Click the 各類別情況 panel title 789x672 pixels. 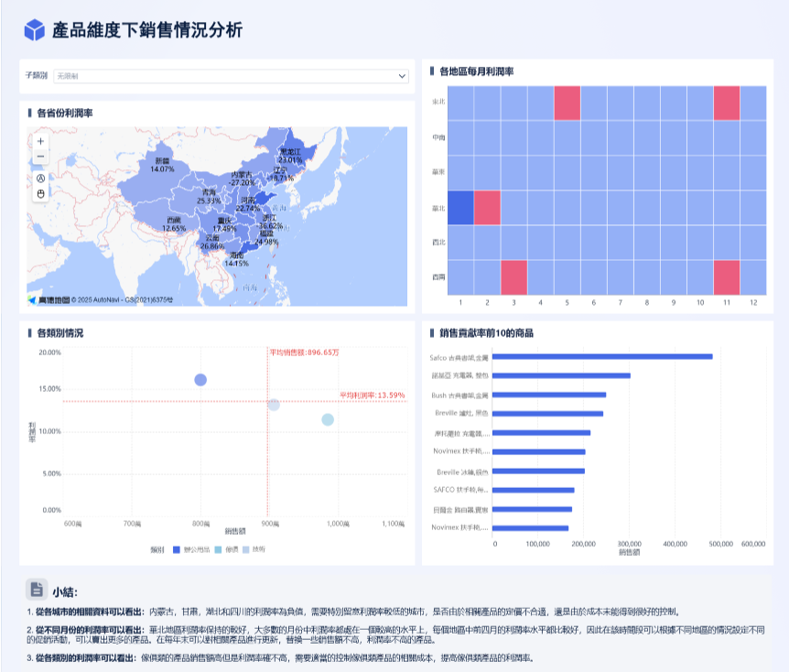point(60,333)
